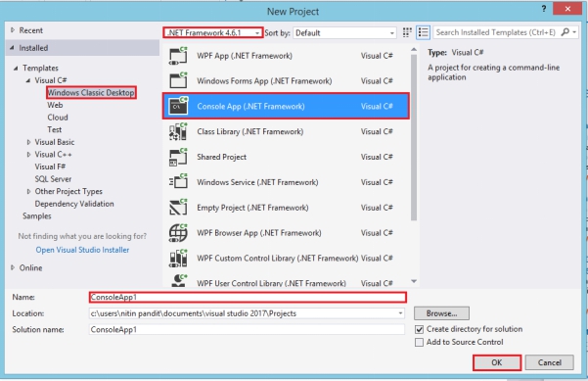Collapse the Installed section
588x381 pixels.
[x=12, y=48]
